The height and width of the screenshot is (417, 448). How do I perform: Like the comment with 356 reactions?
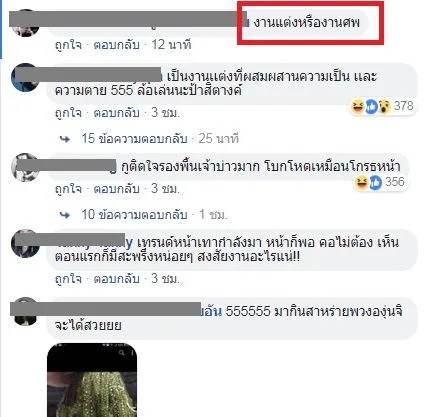(68, 189)
